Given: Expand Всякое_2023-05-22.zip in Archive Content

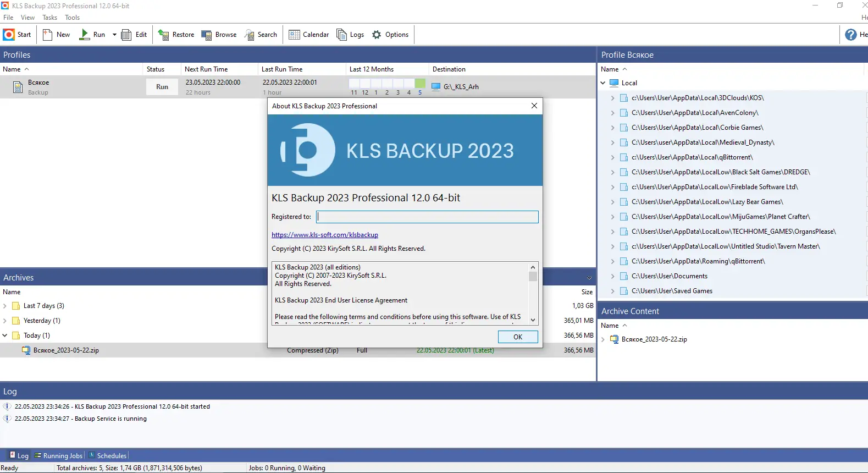Looking at the screenshot, I should pyautogui.click(x=603, y=339).
